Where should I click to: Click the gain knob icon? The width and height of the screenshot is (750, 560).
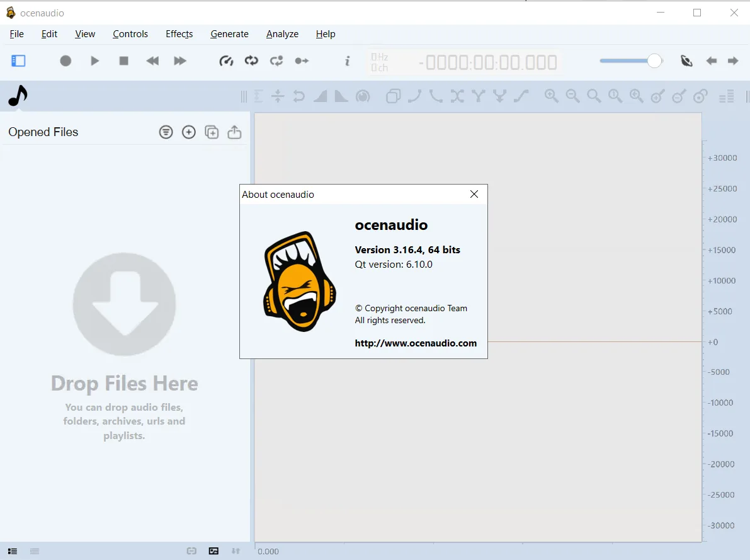pos(363,96)
